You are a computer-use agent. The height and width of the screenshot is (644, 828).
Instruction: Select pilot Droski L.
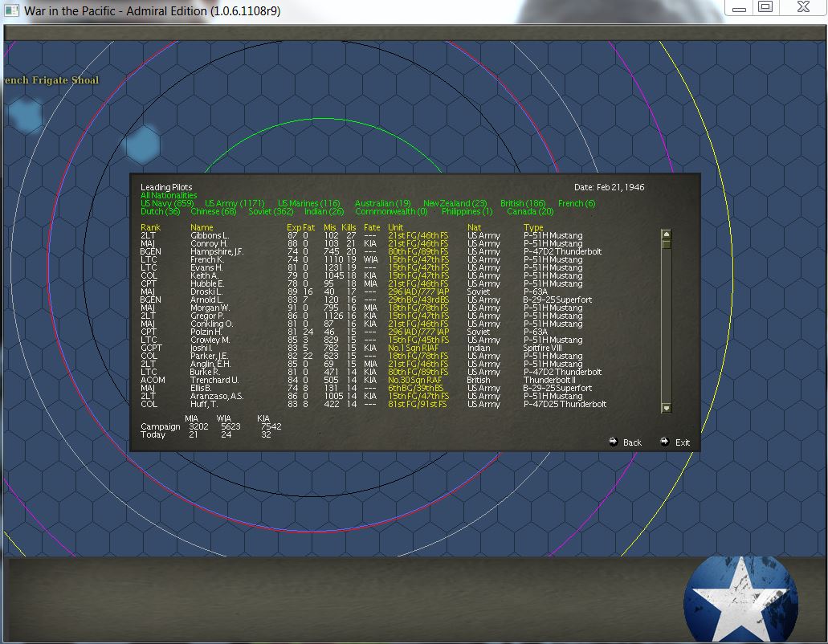coord(206,292)
